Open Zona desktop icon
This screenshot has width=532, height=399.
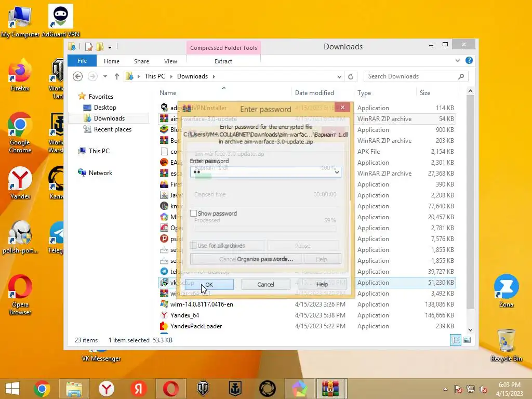pos(506,290)
